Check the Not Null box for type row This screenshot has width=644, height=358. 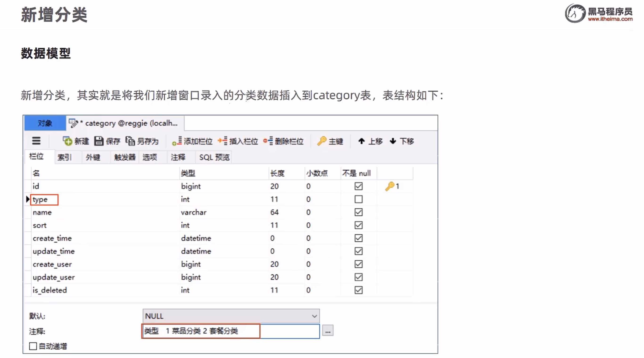tap(359, 199)
